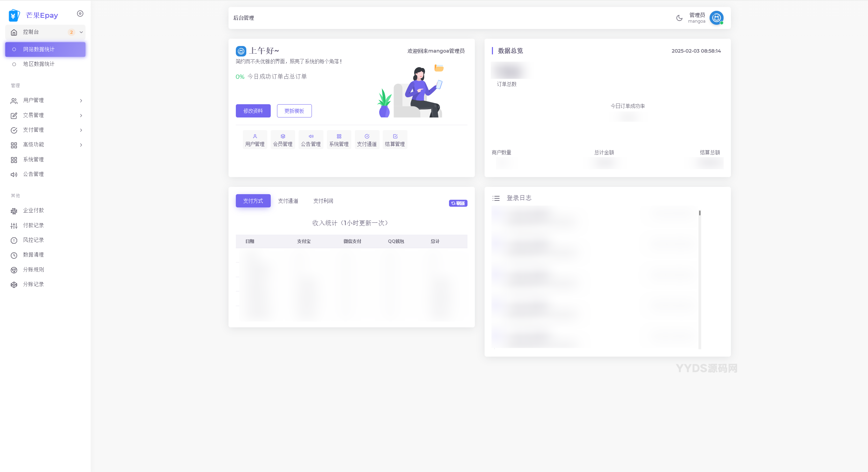Click 公告管理 speaker shortcut tile
This screenshot has width=868, height=472.
(x=310, y=140)
